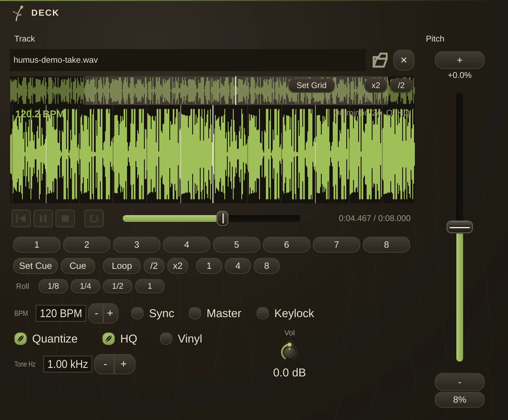The height and width of the screenshot is (420, 508).
Task: Jump to track start with skip-back button
Action: click(x=21, y=218)
